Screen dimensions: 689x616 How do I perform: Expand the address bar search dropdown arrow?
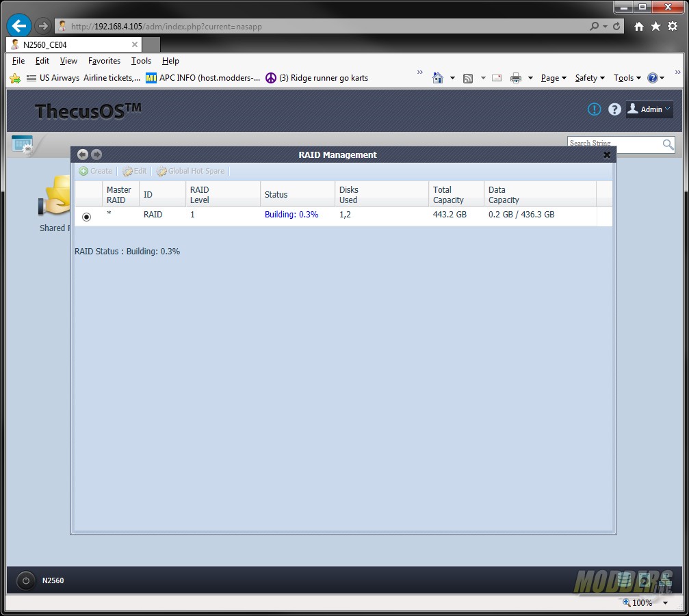tap(605, 27)
